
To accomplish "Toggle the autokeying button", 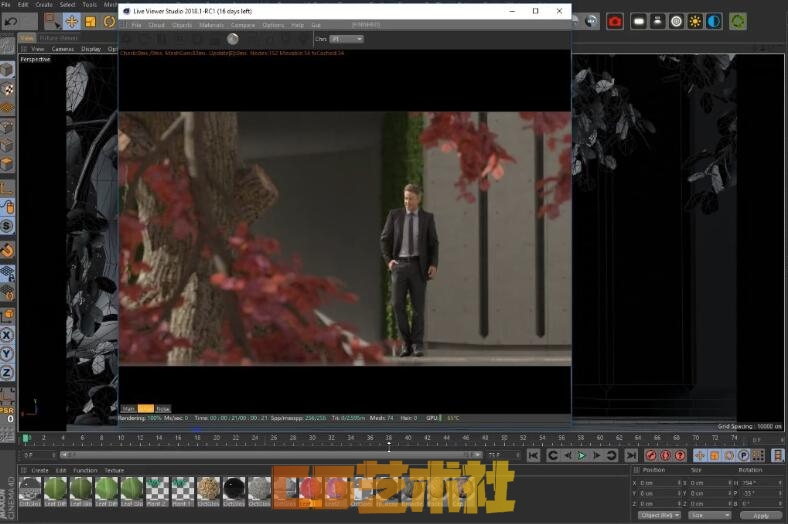I will [665, 456].
